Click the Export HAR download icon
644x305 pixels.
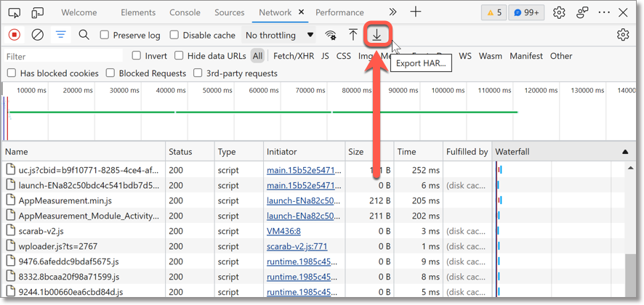[x=377, y=35]
